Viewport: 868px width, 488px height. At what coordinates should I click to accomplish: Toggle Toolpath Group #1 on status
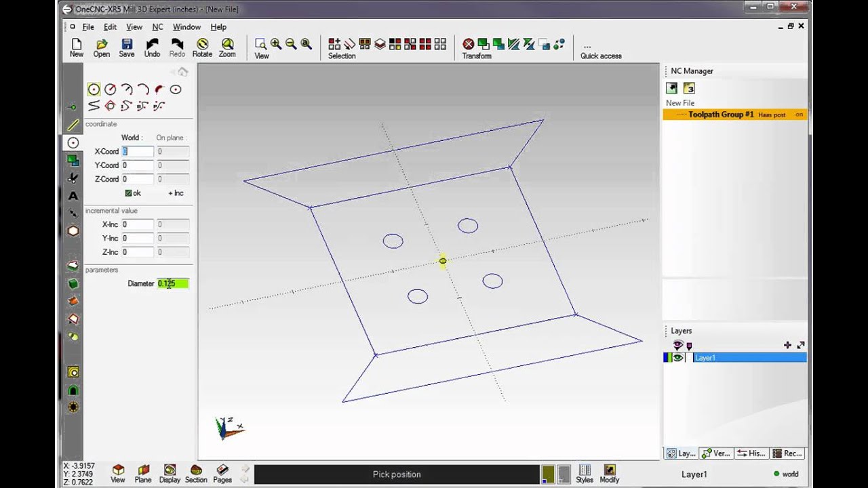pyautogui.click(x=799, y=115)
